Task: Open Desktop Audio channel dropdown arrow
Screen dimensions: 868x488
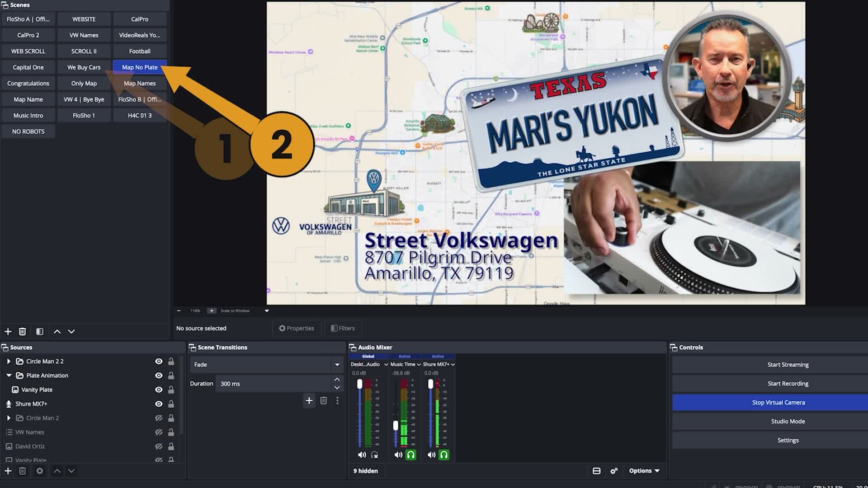Action: 386,365
